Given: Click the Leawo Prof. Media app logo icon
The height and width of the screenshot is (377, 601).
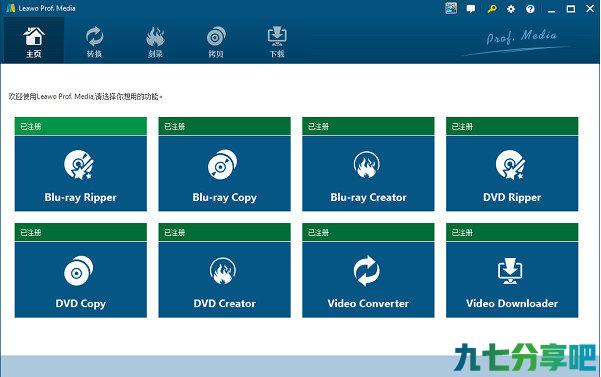Looking at the screenshot, I should pos(10,8).
